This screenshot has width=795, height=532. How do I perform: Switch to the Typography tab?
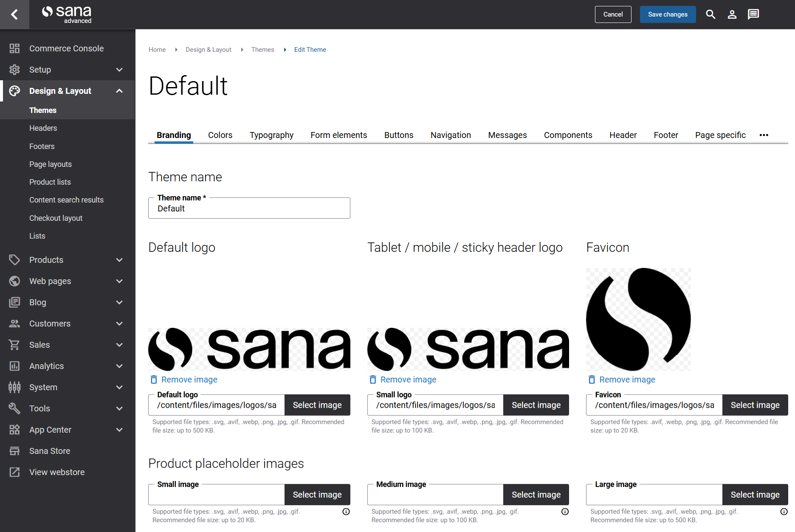271,135
